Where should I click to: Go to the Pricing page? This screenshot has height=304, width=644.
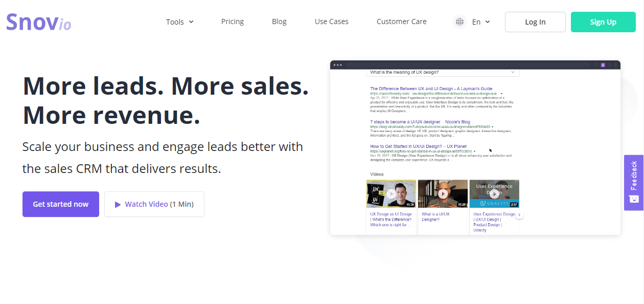[232, 22]
